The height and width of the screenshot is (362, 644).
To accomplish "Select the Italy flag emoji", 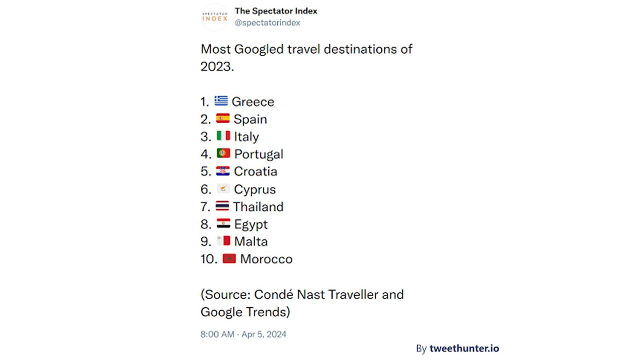I will pos(223,136).
